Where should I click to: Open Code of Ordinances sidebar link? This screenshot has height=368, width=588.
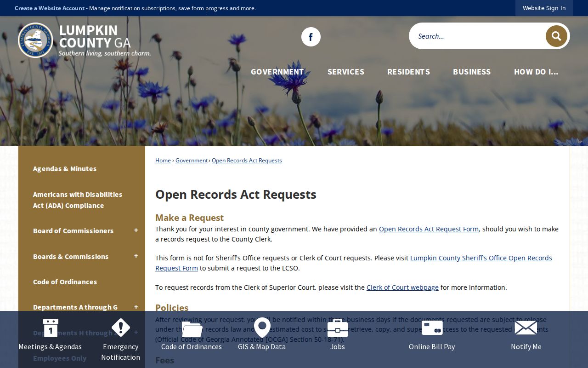coord(65,282)
